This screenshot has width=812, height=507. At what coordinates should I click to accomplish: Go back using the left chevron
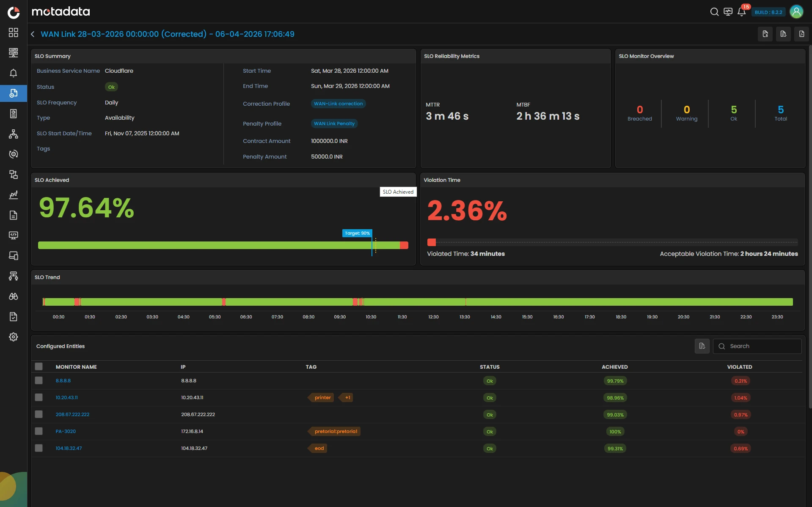pyautogui.click(x=33, y=34)
